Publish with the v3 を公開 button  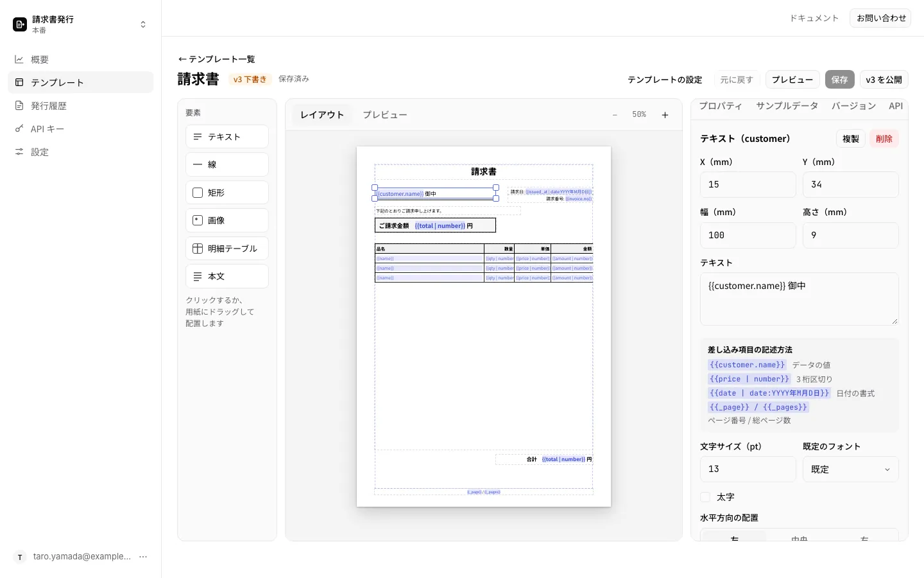884,80
